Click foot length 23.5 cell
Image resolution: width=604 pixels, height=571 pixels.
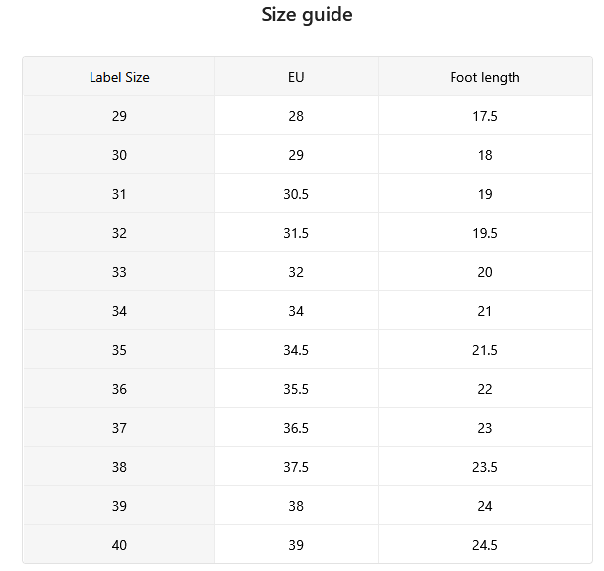(x=485, y=467)
